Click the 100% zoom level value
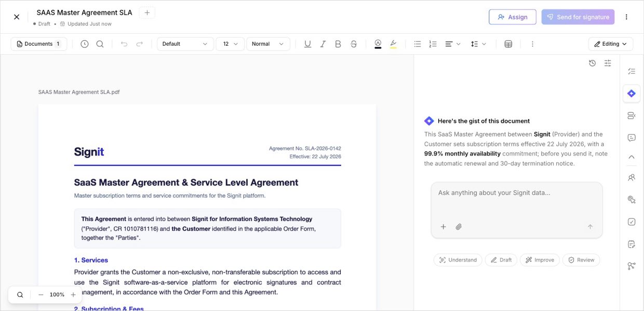The height and width of the screenshot is (311, 644). pyautogui.click(x=57, y=295)
